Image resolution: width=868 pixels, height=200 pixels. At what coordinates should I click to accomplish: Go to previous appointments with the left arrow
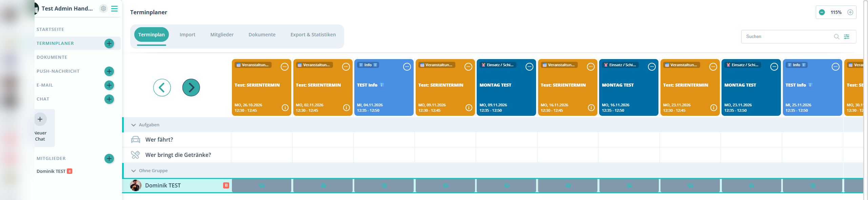click(162, 88)
